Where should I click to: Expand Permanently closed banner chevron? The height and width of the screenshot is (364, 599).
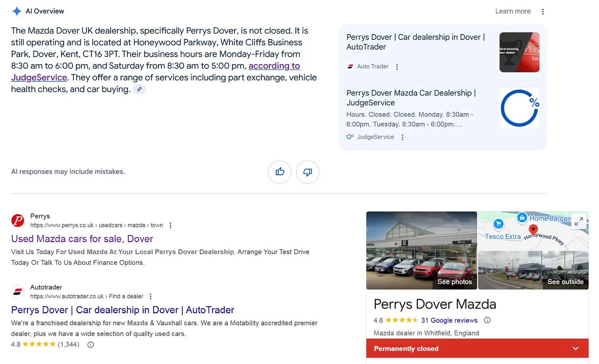click(x=576, y=349)
